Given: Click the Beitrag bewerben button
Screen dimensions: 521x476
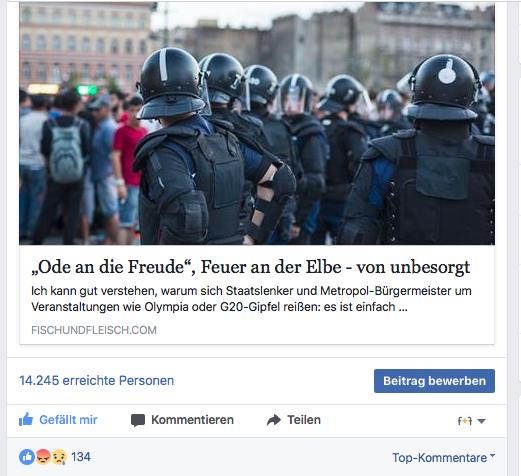Looking at the screenshot, I should pyautogui.click(x=434, y=381).
